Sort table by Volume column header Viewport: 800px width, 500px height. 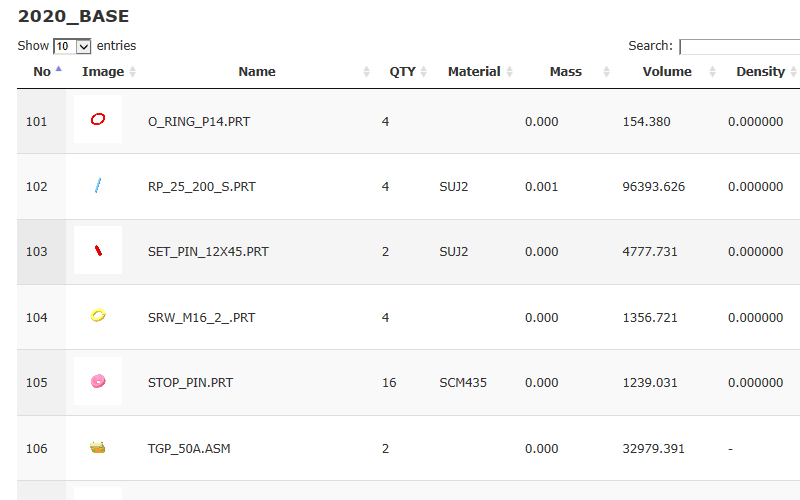coord(667,71)
